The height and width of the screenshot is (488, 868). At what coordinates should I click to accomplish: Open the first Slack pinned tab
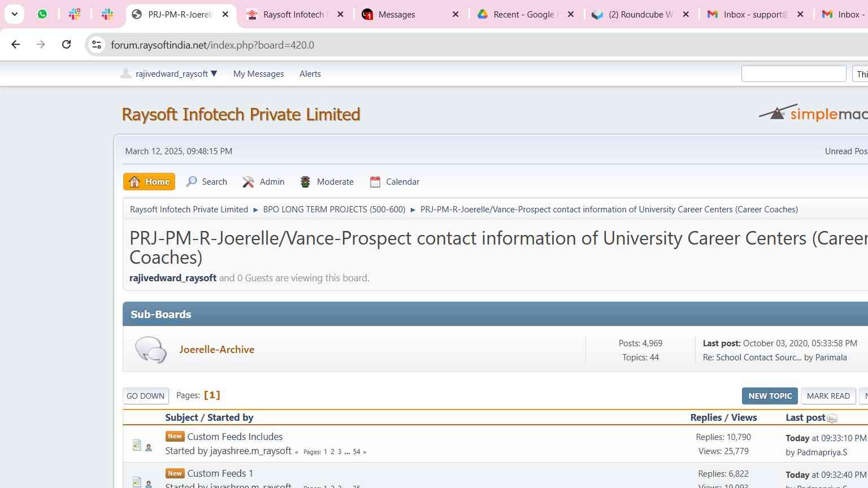tap(75, 14)
